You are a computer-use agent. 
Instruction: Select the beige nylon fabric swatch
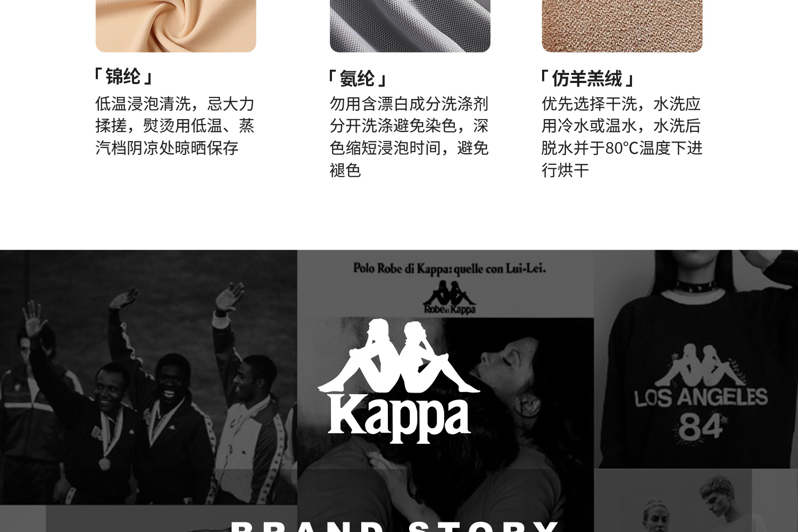tap(176, 26)
